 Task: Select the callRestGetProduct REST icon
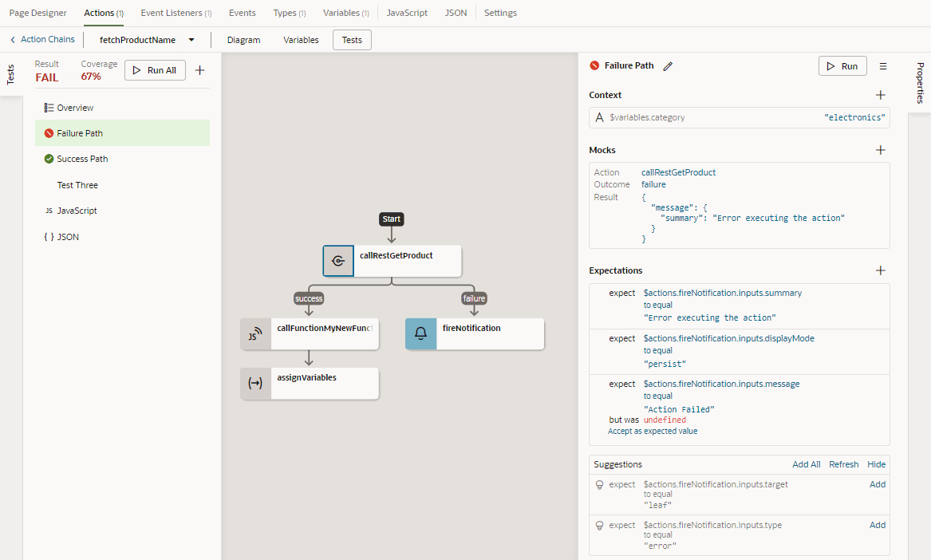click(x=338, y=261)
